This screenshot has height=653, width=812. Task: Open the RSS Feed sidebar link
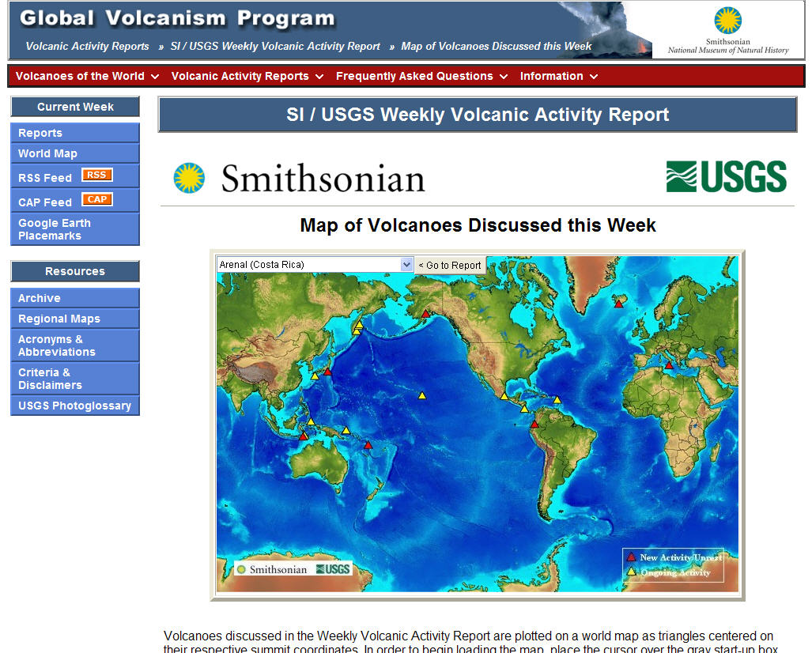pyautogui.click(x=45, y=178)
